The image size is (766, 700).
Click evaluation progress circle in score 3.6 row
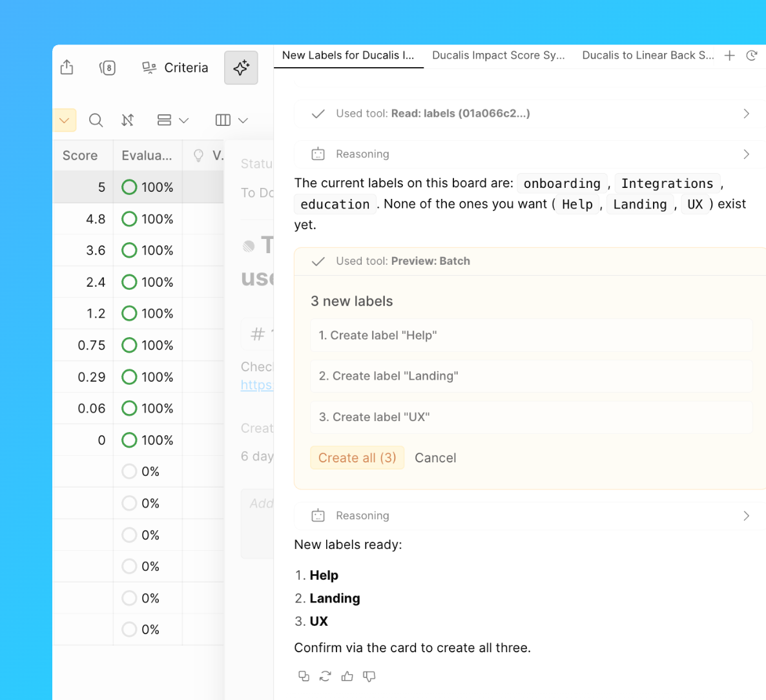tap(129, 250)
